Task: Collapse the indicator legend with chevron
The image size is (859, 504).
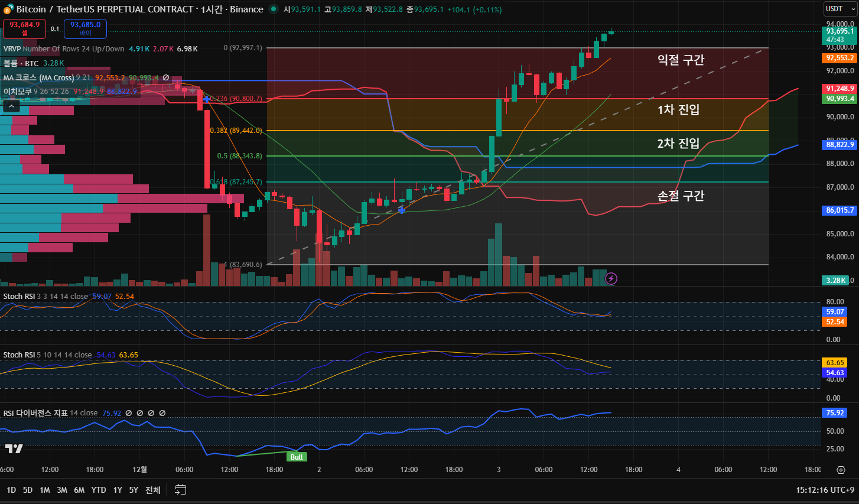Action: click(11, 106)
